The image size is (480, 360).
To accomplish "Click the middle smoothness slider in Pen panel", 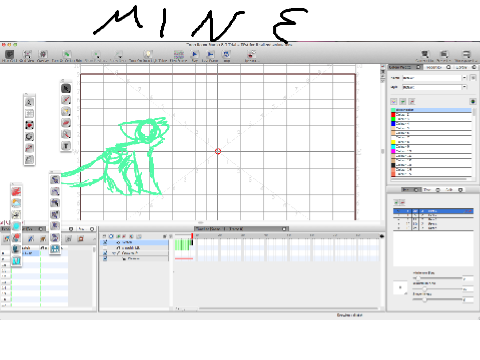I will 438,289.
